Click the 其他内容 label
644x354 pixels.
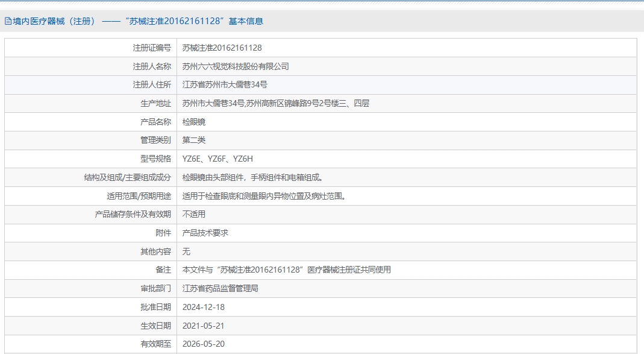pos(155,251)
